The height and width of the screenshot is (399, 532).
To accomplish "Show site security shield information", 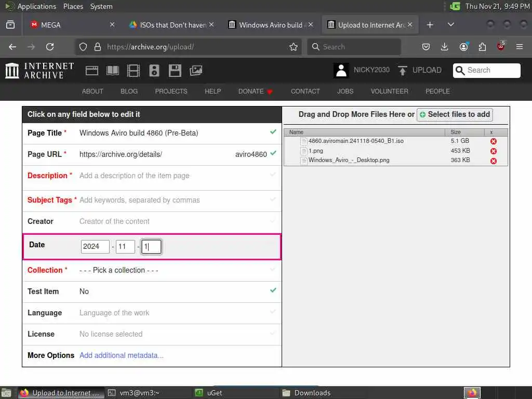I will [x=83, y=47].
